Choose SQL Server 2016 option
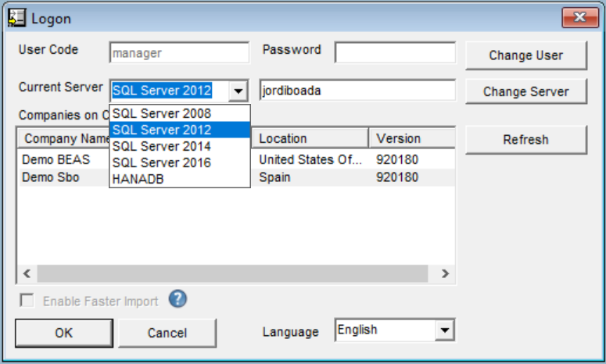This screenshot has width=606, height=364. tap(180, 162)
